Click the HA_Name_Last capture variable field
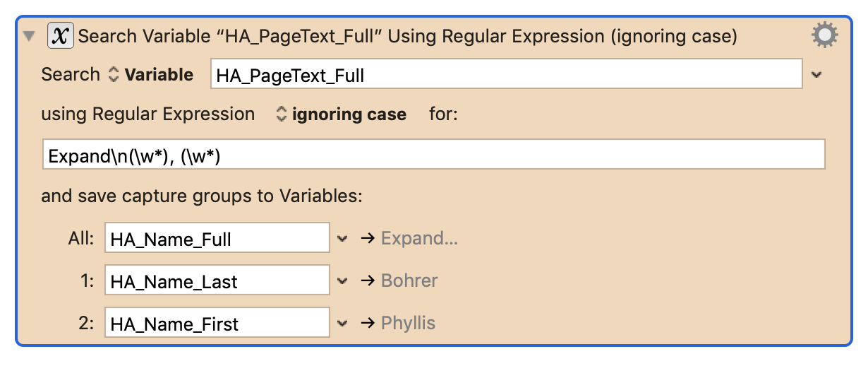Image resolution: width=868 pixels, height=366 pixels. tap(217, 281)
